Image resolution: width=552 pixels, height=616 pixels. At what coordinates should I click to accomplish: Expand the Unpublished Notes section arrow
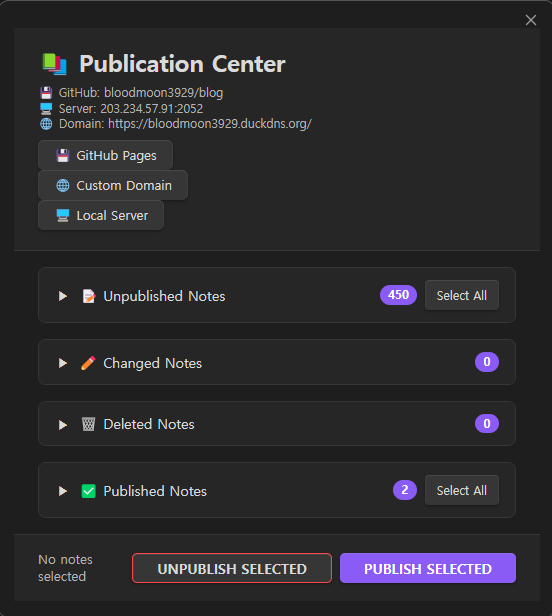62,296
